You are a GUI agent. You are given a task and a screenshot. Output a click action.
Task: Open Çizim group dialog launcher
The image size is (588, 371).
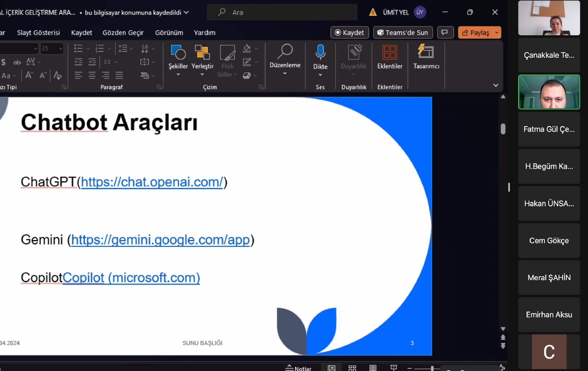261,87
